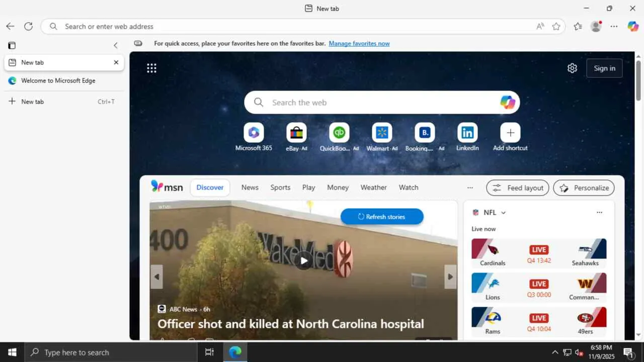Open the taskbar clock and date
This screenshot has width=644, height=362.
tap(601, 352)
